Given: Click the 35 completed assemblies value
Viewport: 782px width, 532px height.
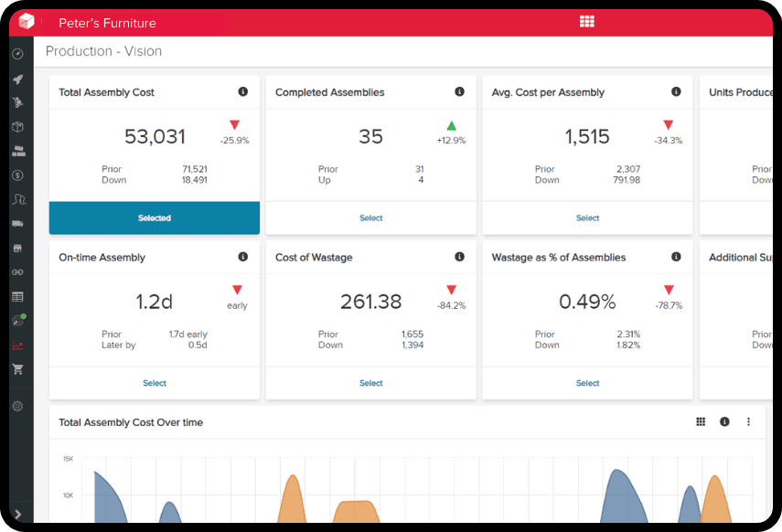Looking at the screenshot, I should pos(370,136).
